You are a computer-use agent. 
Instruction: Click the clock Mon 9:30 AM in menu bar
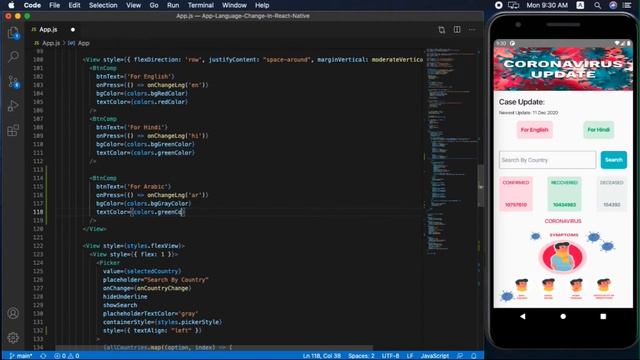[x=547, y=5]
